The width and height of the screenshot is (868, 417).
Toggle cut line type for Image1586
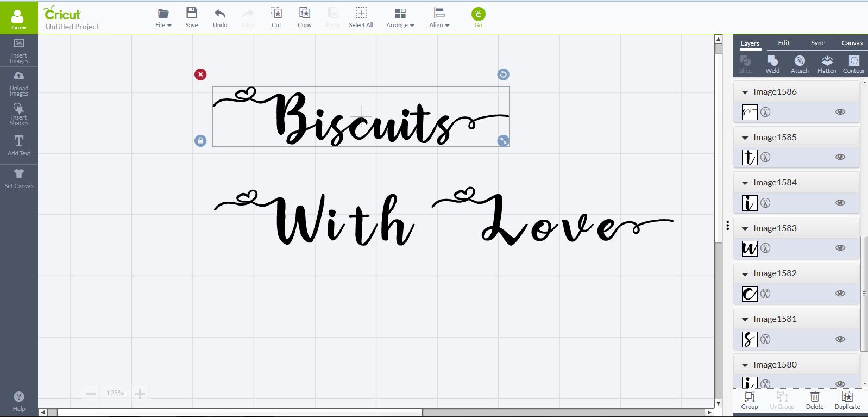click(765, 112)
